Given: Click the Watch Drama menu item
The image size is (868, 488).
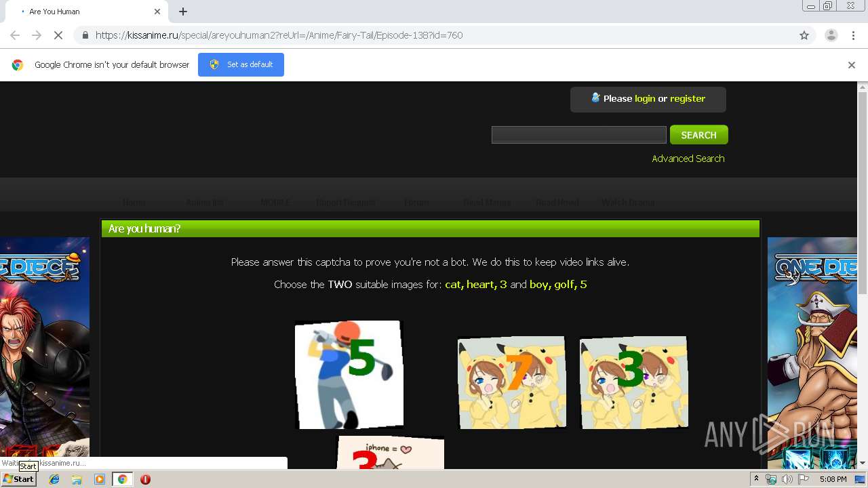Looking at the screenshot, I should [x=628, y=202].
